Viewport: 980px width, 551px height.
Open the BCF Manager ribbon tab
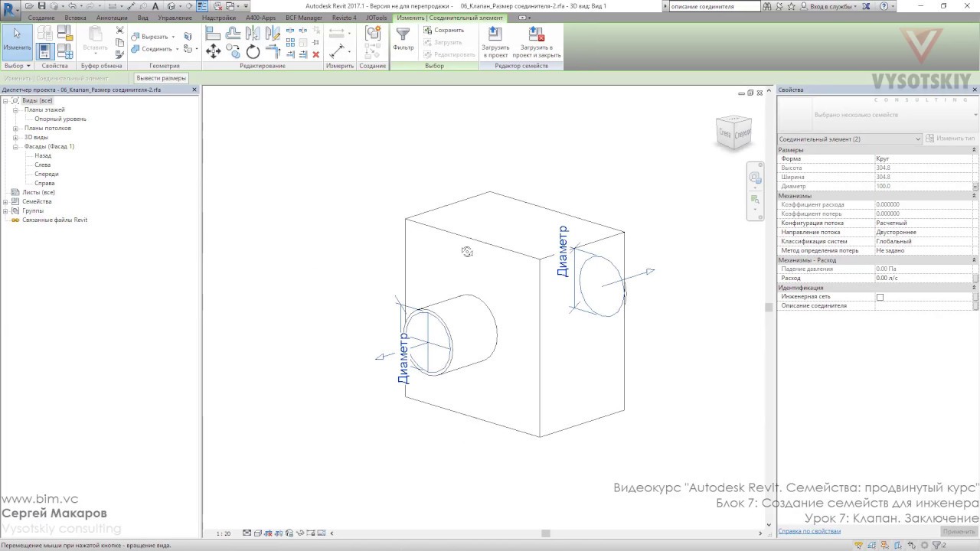click(304, 18)
